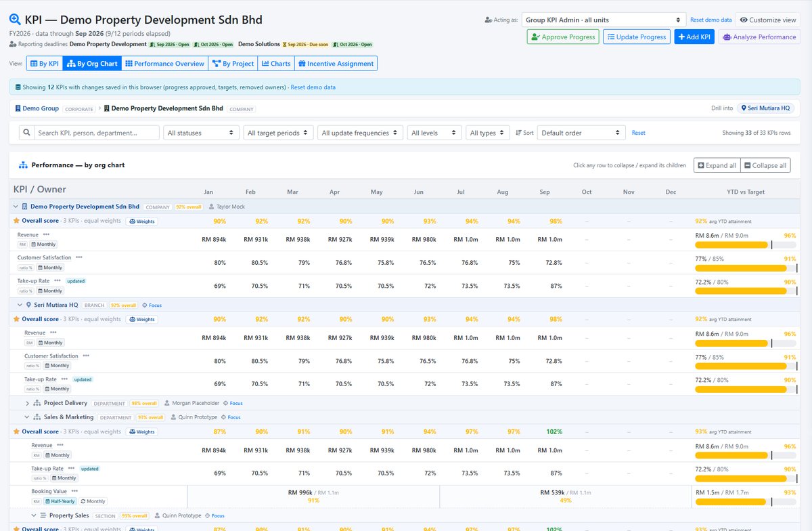Screen dimensions: 812x531
Task: Select the By Org Chart view
Action: pyautogui.click(x=92, y=64)
